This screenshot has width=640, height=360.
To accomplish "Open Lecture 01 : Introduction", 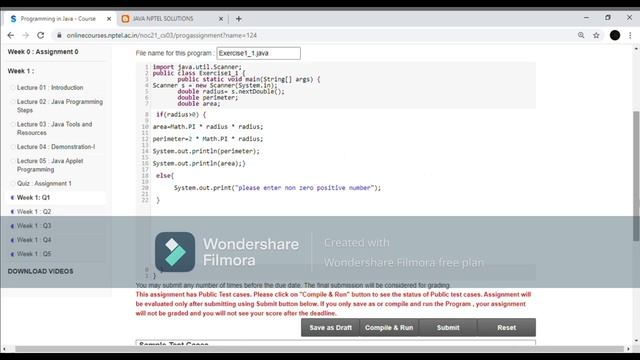I will point(50,87).
